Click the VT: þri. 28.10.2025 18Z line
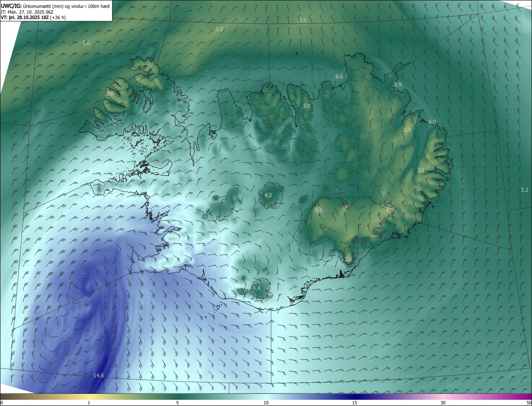This screenshot has width=532, height=406. pyautogui.click(x=33, y=17)
